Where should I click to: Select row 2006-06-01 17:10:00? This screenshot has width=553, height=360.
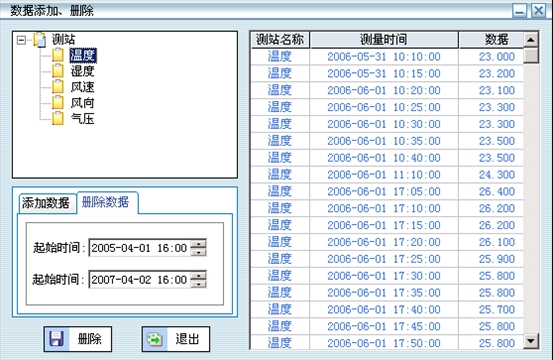point(387,208)
